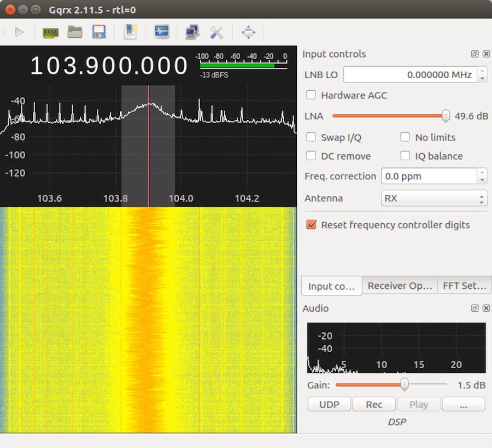
Task: Open the Bookmarks icon on the toolbar
Action: click(x=130, y=32)
